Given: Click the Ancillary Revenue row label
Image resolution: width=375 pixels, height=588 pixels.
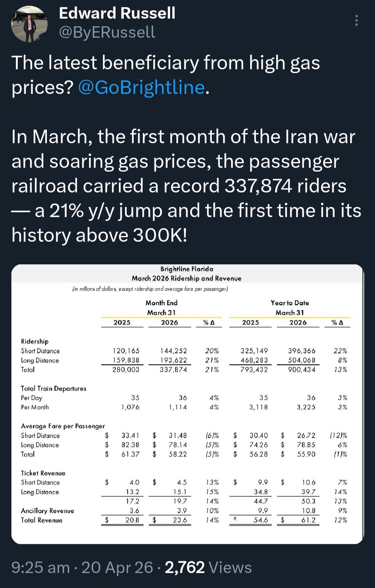Looking at the screenshot, I should [x=47, y=511].
